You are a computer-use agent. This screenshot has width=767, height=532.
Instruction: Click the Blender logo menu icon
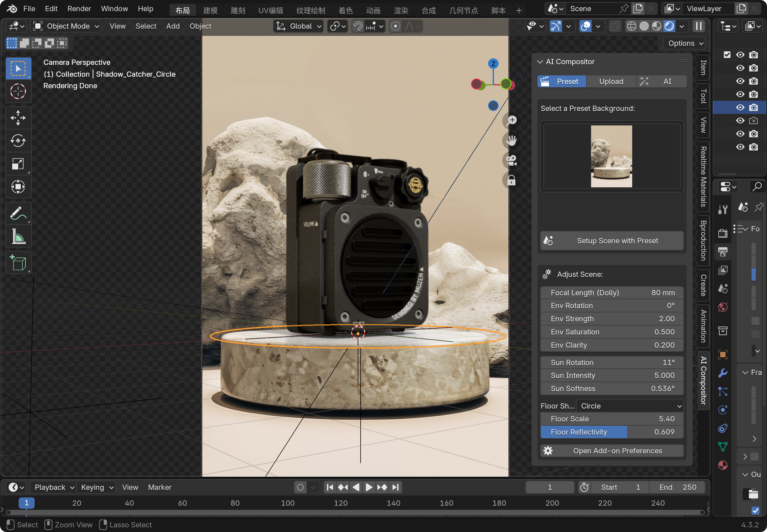click(x=11, y=9)
